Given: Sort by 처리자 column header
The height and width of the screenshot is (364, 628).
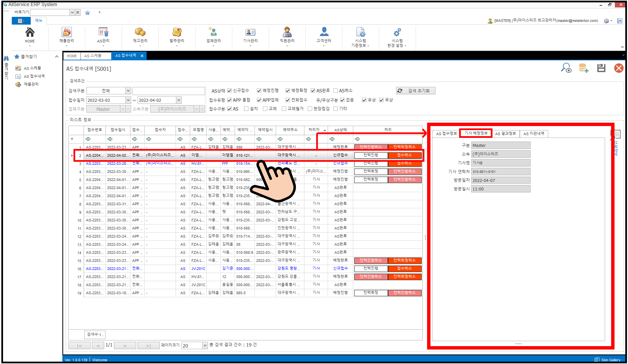Looking at the screenshot, I should tap(316, 130).
